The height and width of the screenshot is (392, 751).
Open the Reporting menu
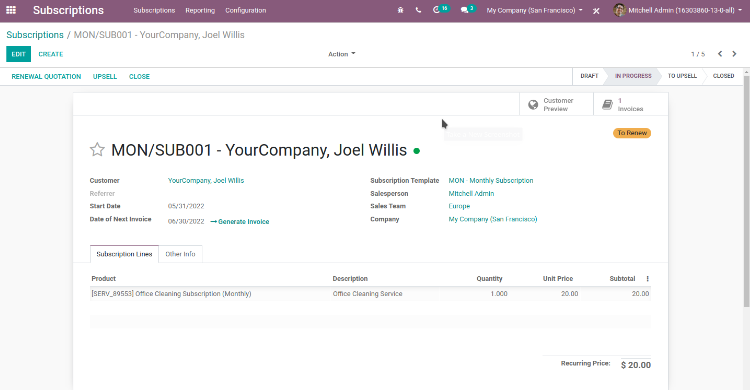pyautogui.click(x=200, y=10)
